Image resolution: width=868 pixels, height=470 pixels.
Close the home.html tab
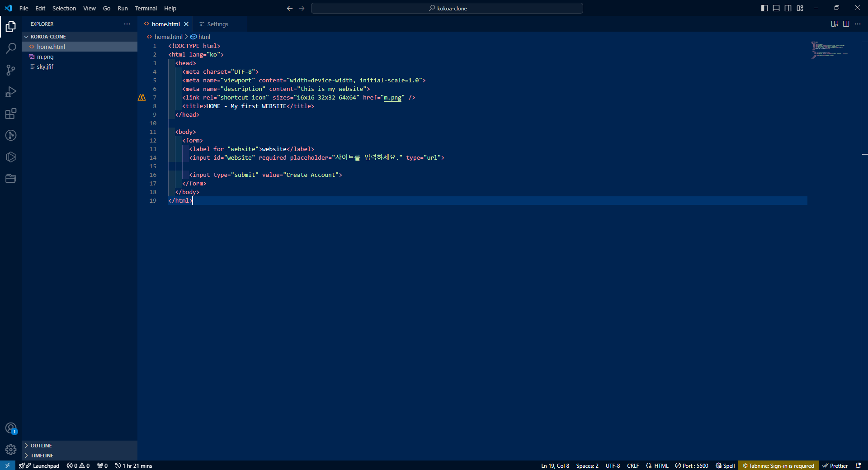point(186,24)
